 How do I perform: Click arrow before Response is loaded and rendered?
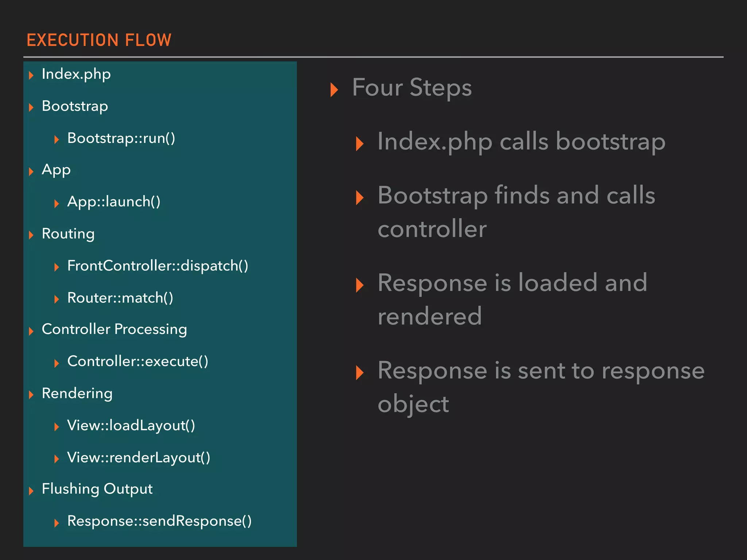click(x=360, y=285)
